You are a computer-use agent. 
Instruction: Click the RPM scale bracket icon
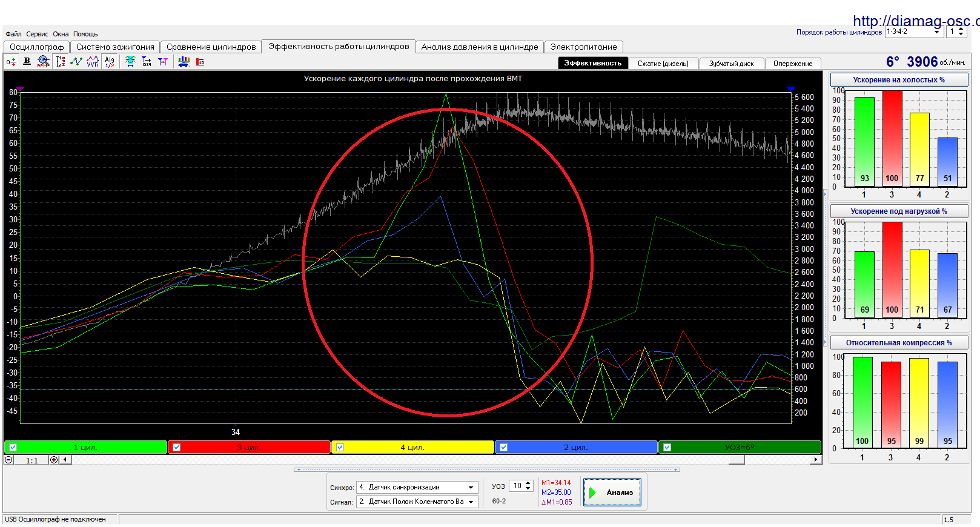(x=61, y=61)
